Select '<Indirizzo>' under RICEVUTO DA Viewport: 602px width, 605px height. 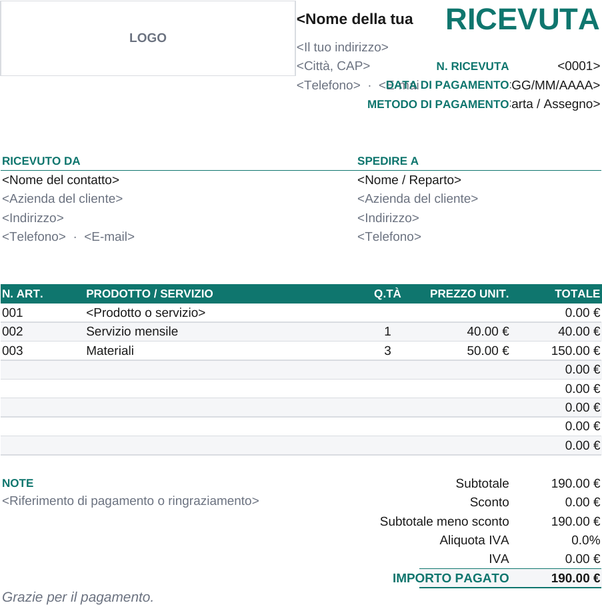(33, 218)
